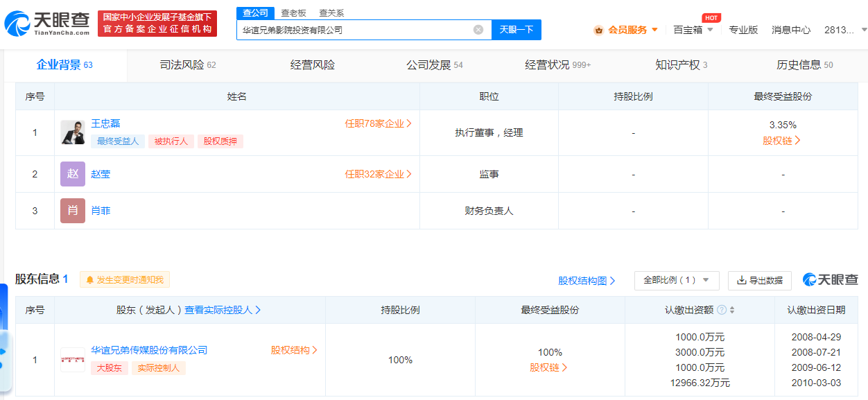The width and height of the screenshot is (868, 400).
Task: Click the 天眼一下 search button
Action: [x=517, y=30]
